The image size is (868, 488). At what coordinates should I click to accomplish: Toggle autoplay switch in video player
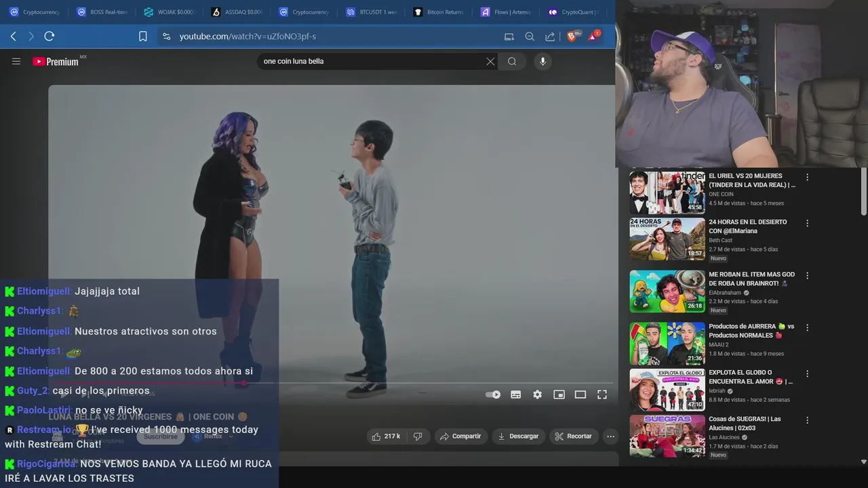[493, 394]
